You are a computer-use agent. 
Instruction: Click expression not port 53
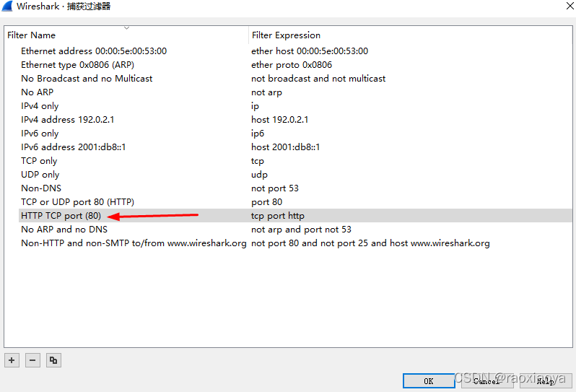point(275,188)
